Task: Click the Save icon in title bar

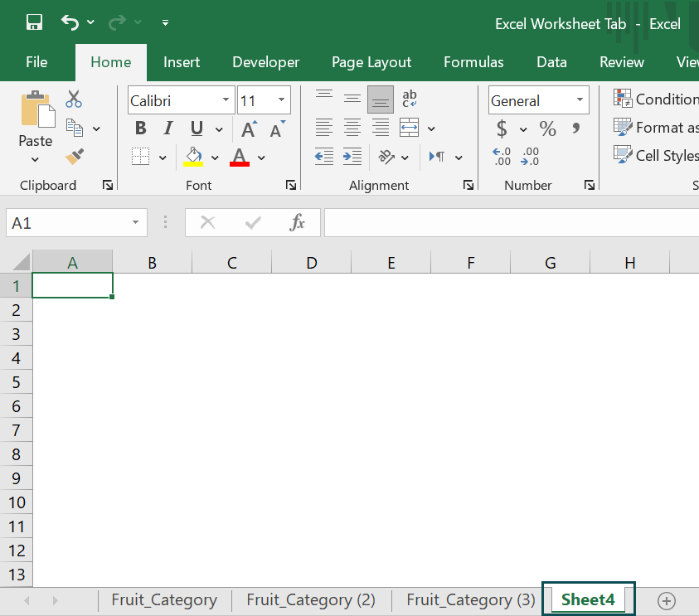Action: pos(34,22)
